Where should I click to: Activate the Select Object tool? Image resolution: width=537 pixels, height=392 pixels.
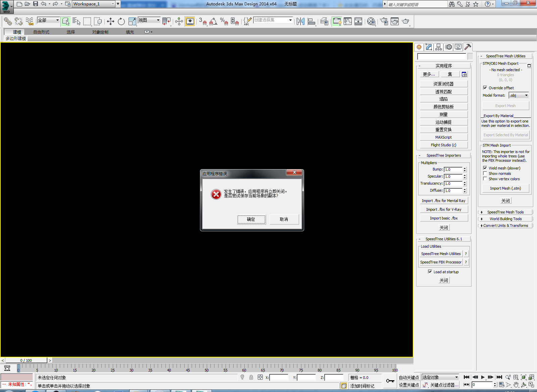click(x=66, y=21)
